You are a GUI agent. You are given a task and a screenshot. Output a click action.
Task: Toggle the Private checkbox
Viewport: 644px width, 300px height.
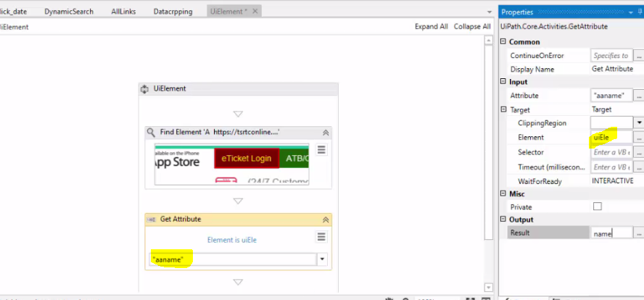[x=597, y=207]
